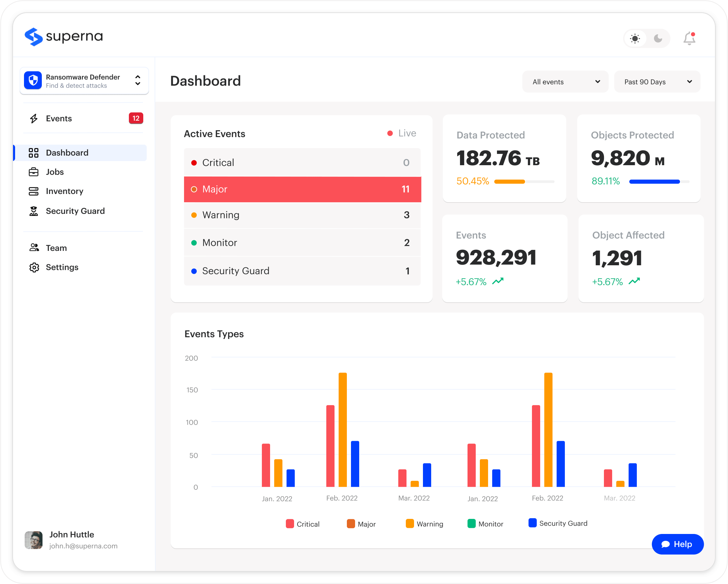
Task: Click the Jobs briefcase icon
Action: click(34, 172)
